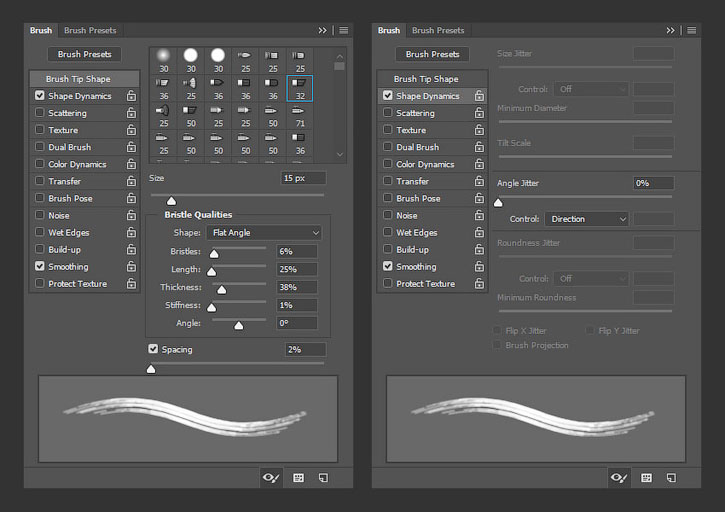Open Scattering settings in right panel
725x512 pixels.
click(415, 113)
